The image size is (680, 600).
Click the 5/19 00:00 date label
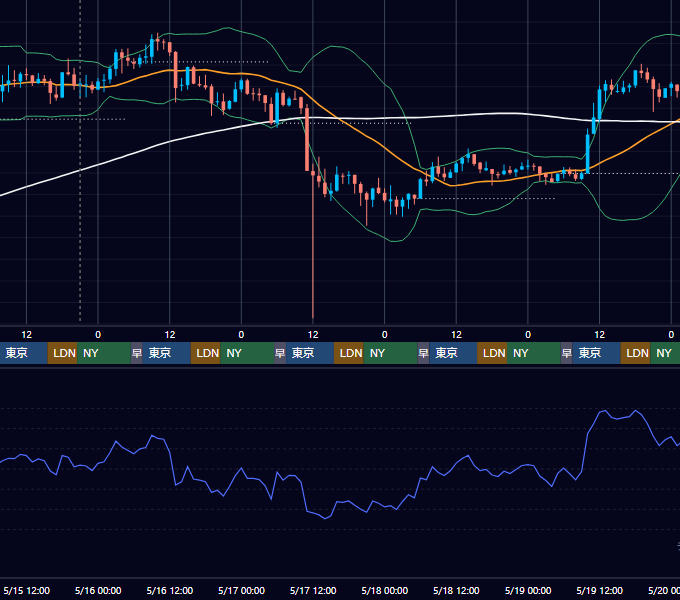coord(528,590)
